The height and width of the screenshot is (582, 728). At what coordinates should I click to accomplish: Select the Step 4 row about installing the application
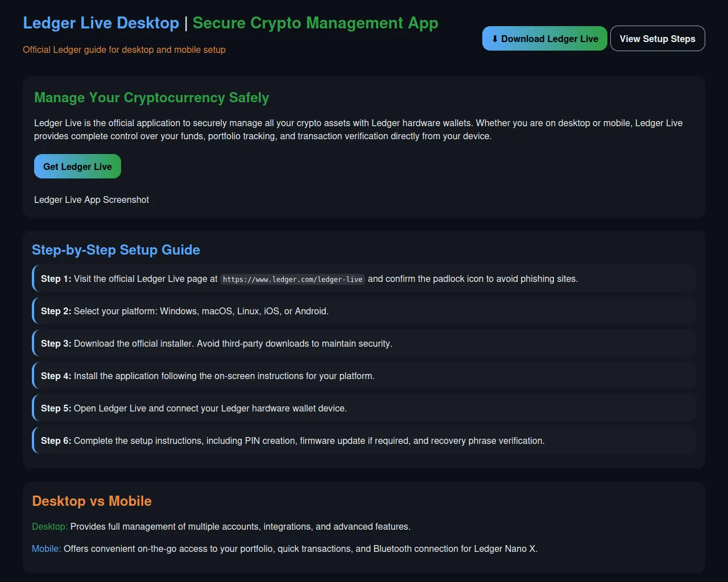(x=364, y=376)
